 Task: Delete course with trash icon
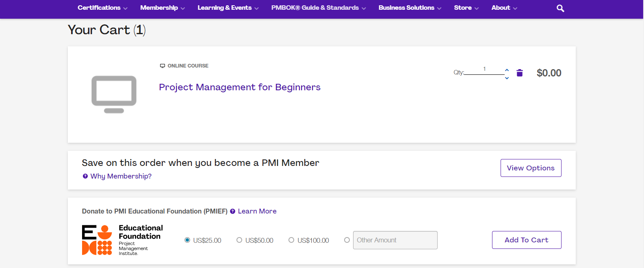[519, 73]
